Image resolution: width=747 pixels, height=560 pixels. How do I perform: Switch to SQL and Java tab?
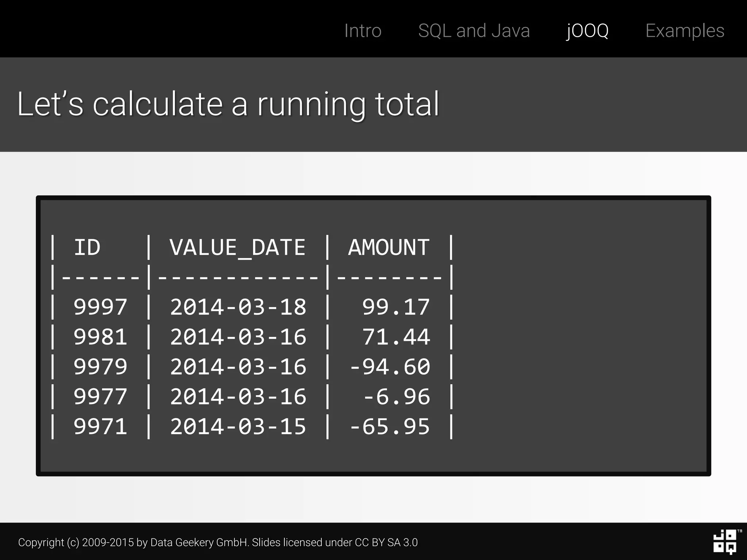click(x=474, y=31)
